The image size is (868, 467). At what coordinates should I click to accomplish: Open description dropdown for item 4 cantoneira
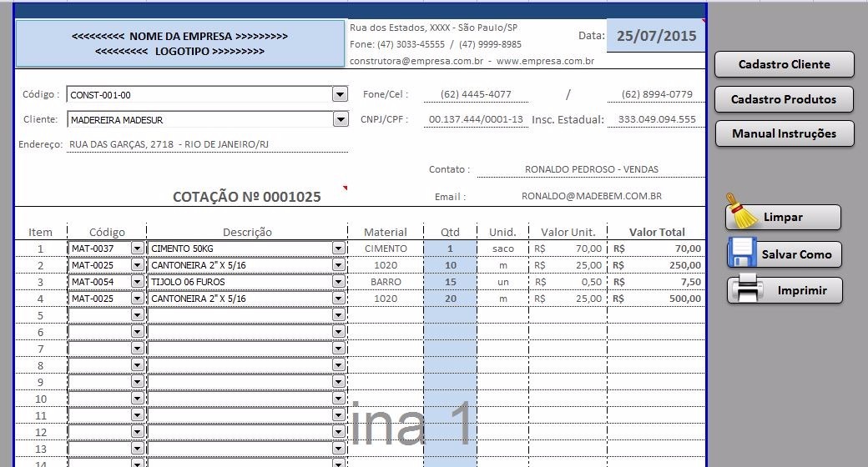tap(339, 299)
